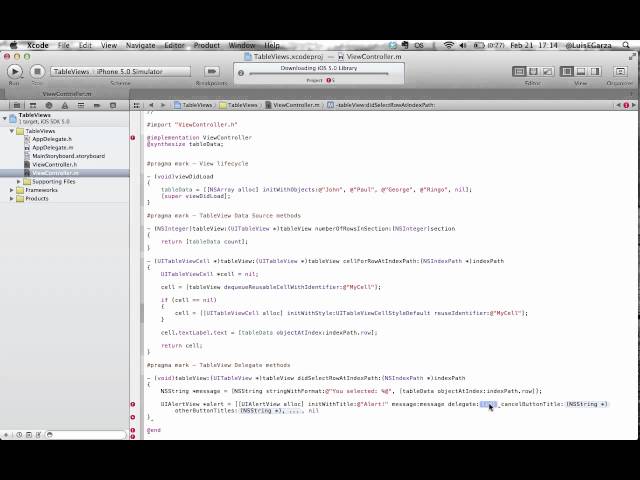The width and height of the screenshot is (640, 480).
Task: Jump to previous issue arrow
Action: pyautogui.click(x=618, y=105)
